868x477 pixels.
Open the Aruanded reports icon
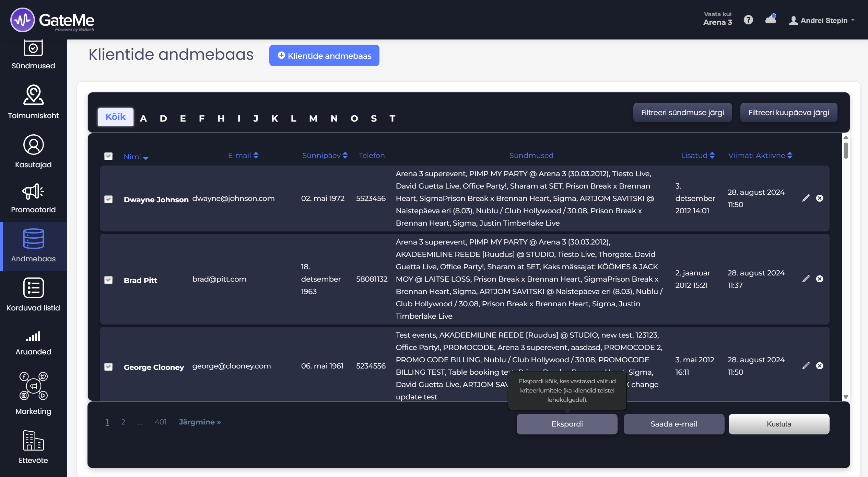(33, 337)
